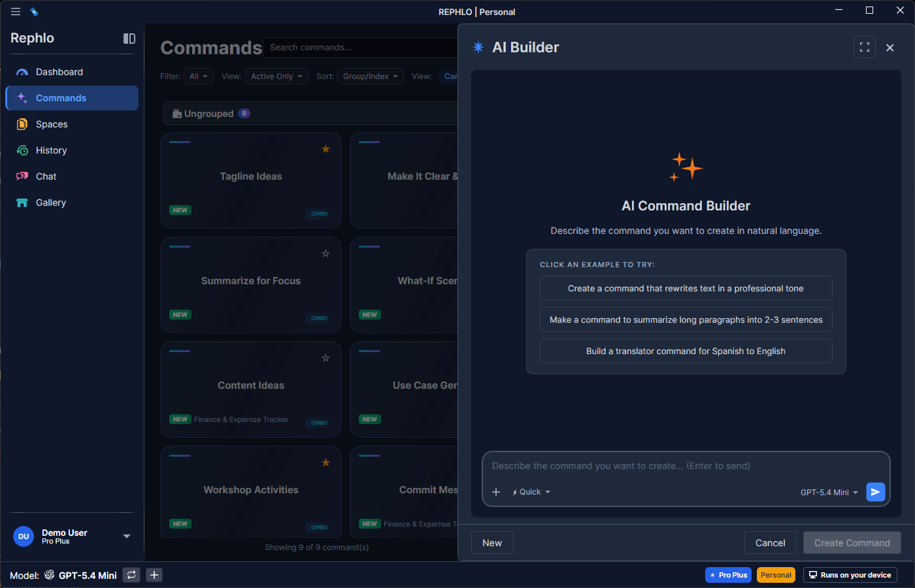This screenshot has height=588, width=915.
Task: Click the AI Builder header star icon
Action: [x=478, y=47]
